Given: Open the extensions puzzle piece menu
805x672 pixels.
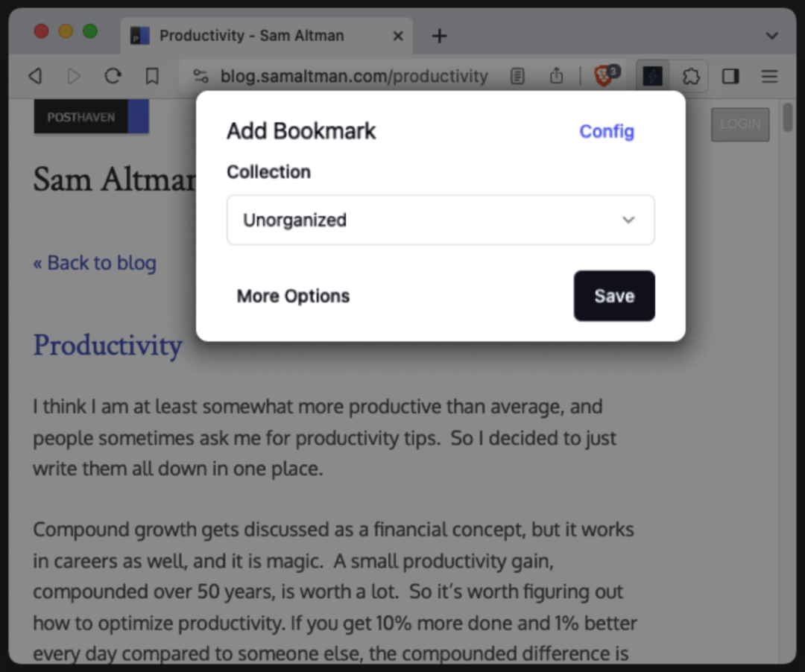Looking at the screenshot, I should 691,76.
